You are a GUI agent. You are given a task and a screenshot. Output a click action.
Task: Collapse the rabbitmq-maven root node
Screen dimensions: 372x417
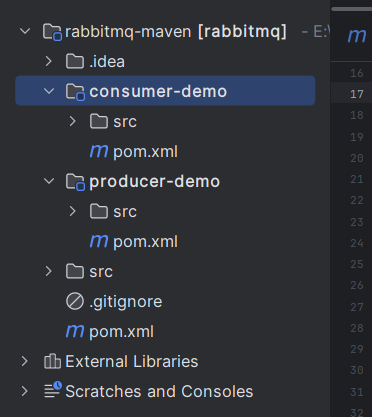(25, 32)
